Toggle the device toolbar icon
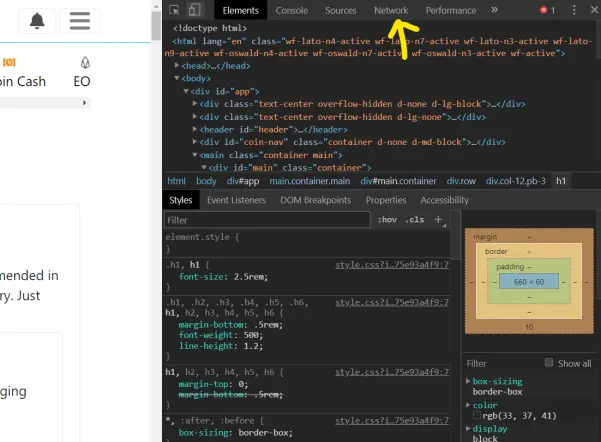Viewport: 601px width, 442px height. [195, 10]
